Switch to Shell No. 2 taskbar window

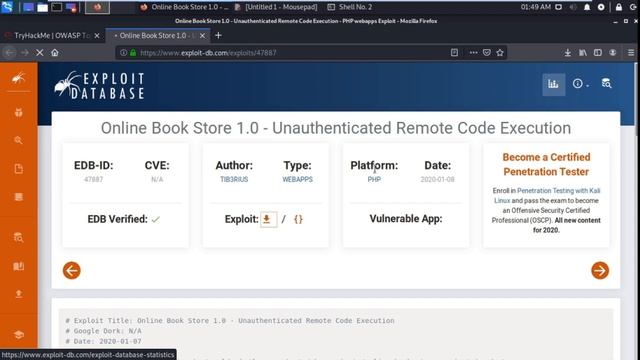click(350, 7)
